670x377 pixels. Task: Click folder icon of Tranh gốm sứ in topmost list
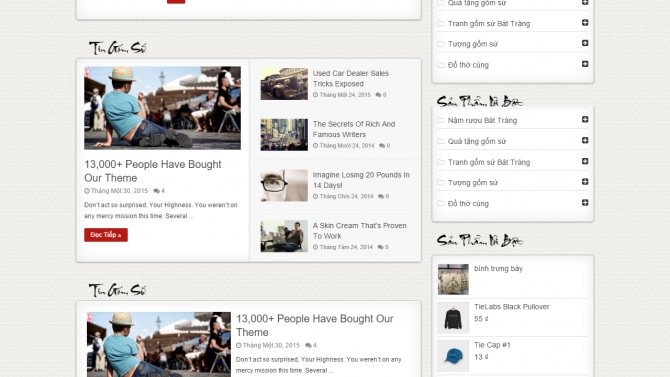point(441,24)
